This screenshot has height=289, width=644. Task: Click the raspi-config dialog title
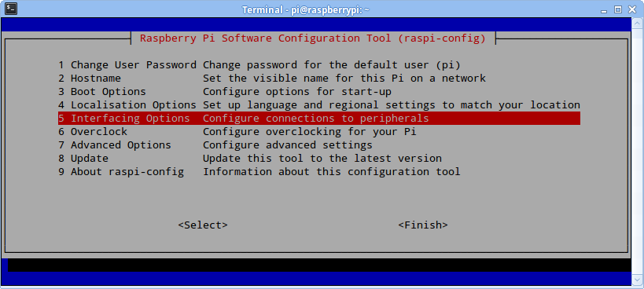[x=312, y=38]
